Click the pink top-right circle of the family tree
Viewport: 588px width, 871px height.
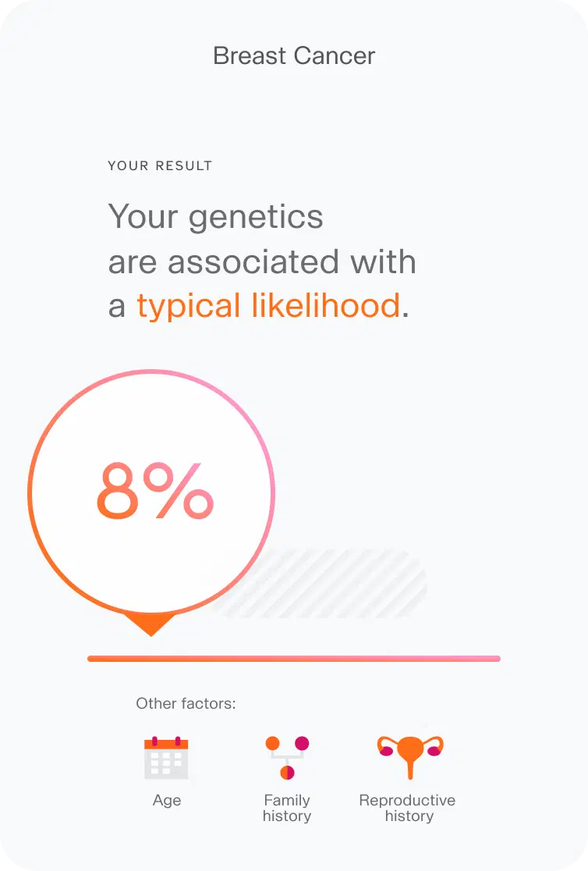(x=302, y=744)
